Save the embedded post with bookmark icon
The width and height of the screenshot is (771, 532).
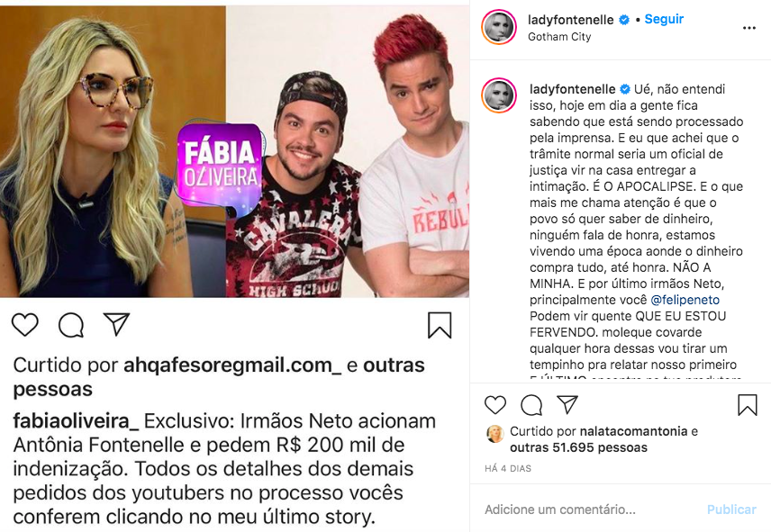440,325
